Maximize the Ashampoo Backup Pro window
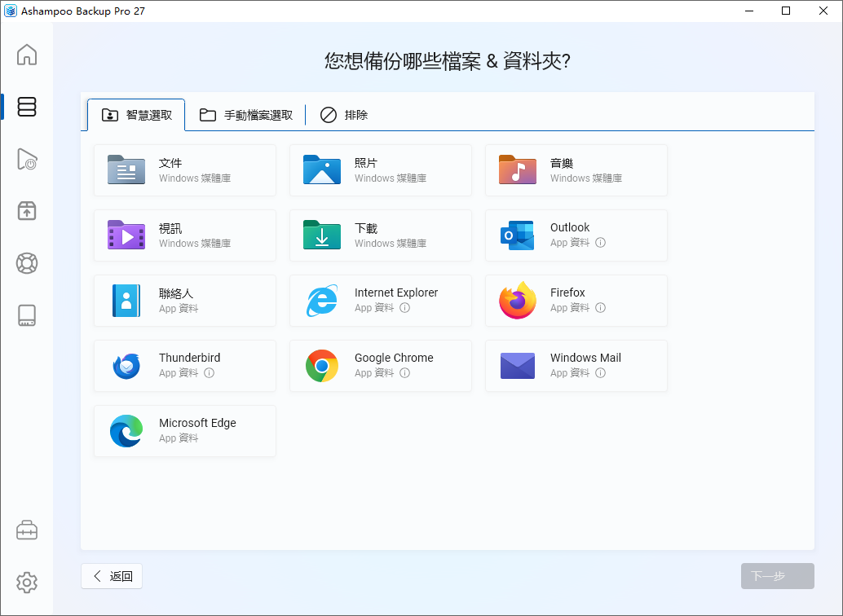Screen dimensions: 843x616 (x=786, y=11)
